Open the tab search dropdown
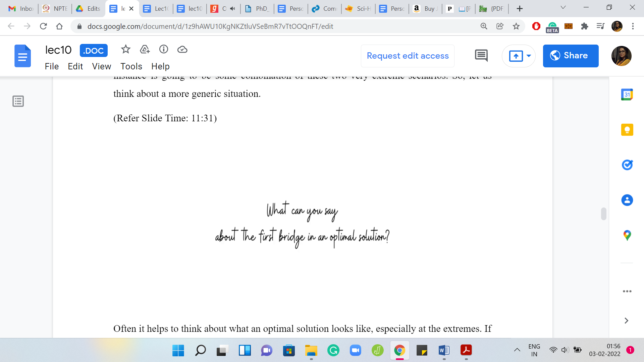 pos(563,8)
